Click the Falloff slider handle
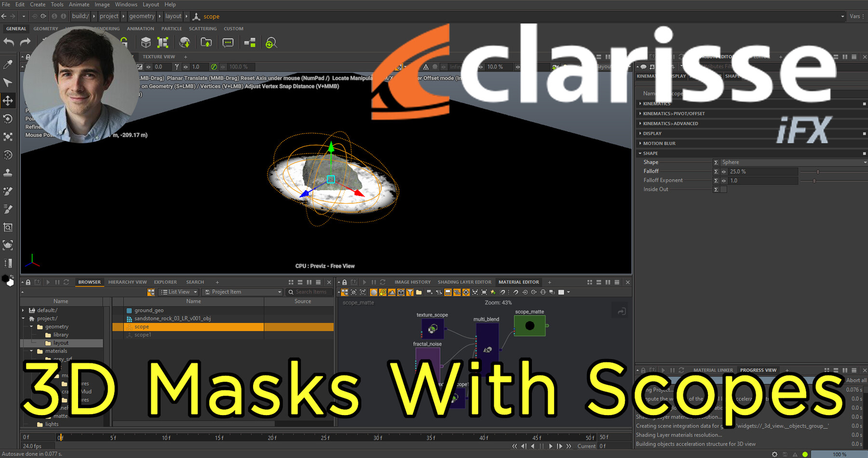 (x=818, y=172)
